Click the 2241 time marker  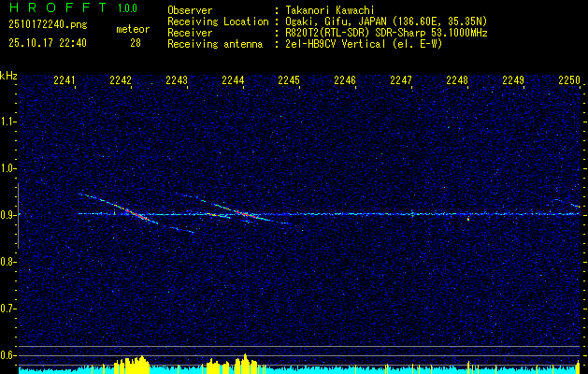tap(65, 80)
